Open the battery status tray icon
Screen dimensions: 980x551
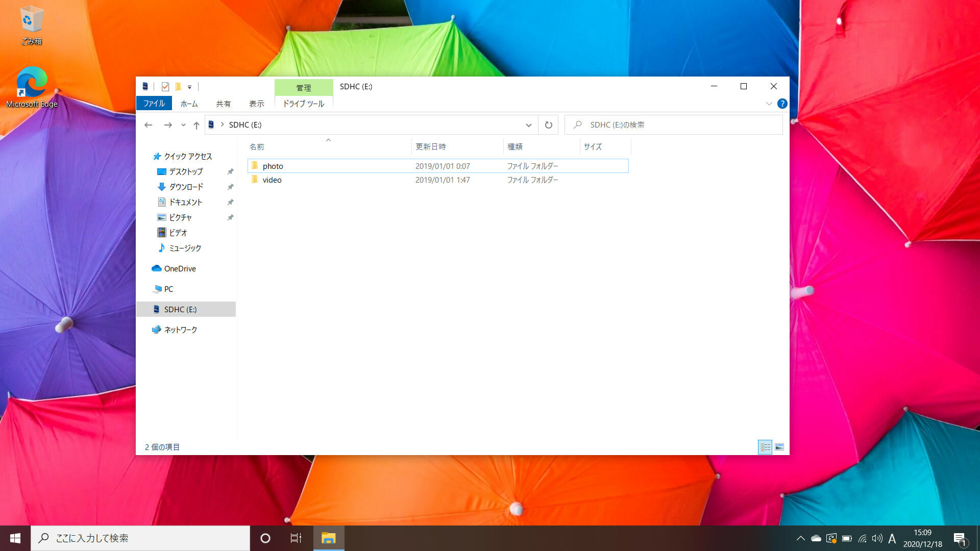847,538
